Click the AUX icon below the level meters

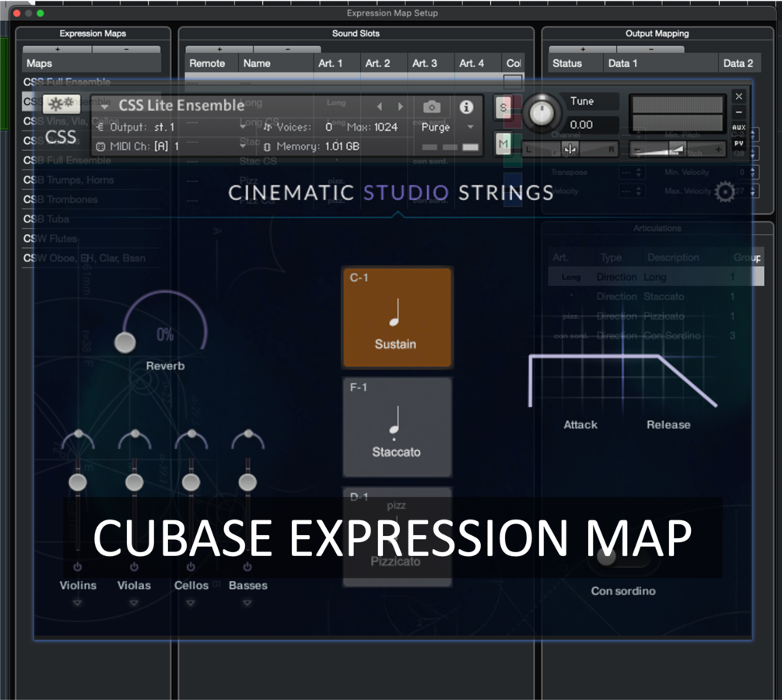739,128
